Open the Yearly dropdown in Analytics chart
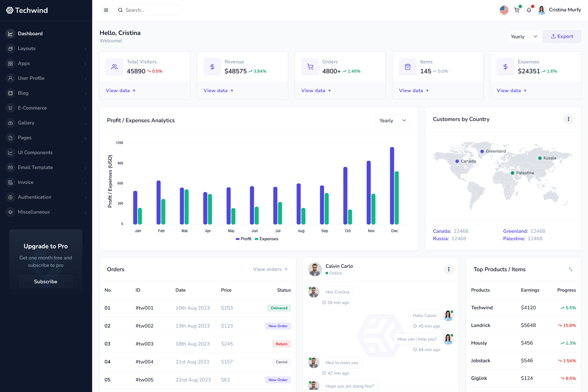The image size is (588, 392). click(x=392, y=121)
